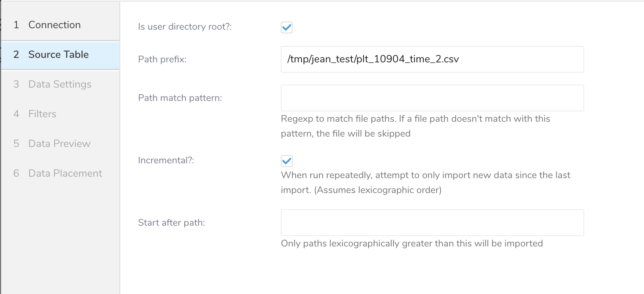This screenshot has width=644, height=294.
Task: Focus the Path match pattern field
Action: coord(432,98)
